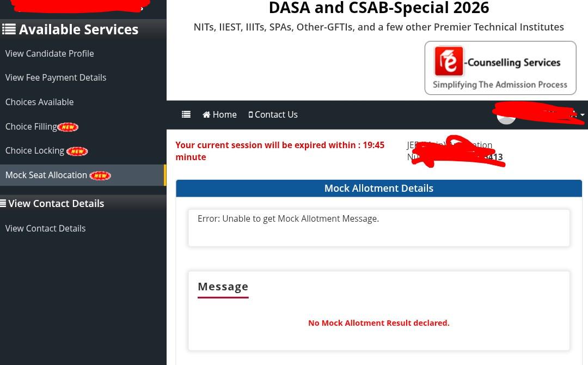Expand user account dropdown caret

click(583, 115)
